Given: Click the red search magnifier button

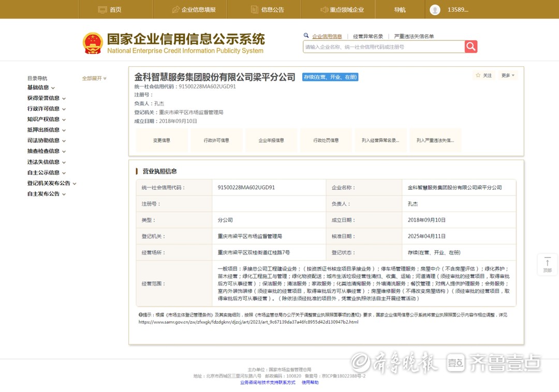Looking at the screenshot, I should click(471, 47).
